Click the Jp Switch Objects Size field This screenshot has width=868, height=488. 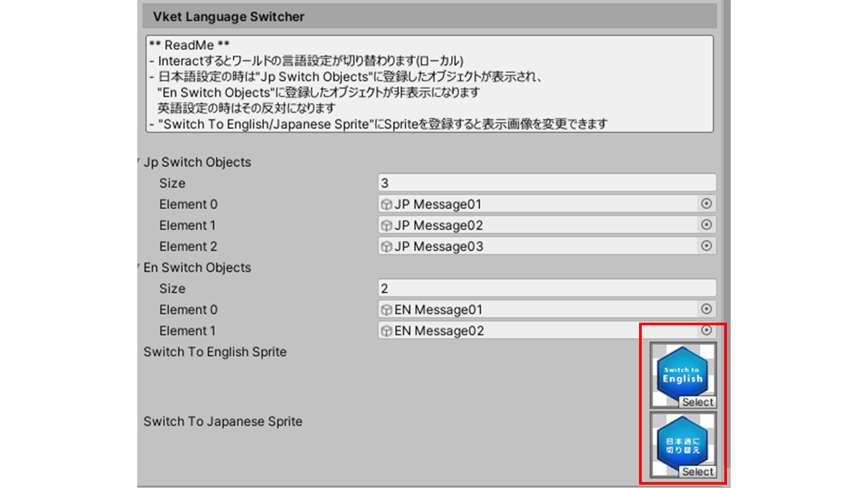tap(547, 183)
